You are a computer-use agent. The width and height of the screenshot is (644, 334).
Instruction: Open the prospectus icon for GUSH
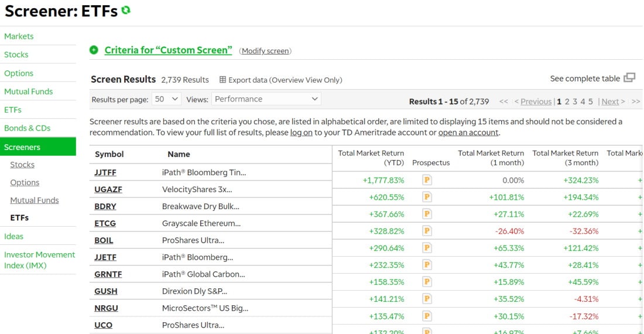coord(427,299)
